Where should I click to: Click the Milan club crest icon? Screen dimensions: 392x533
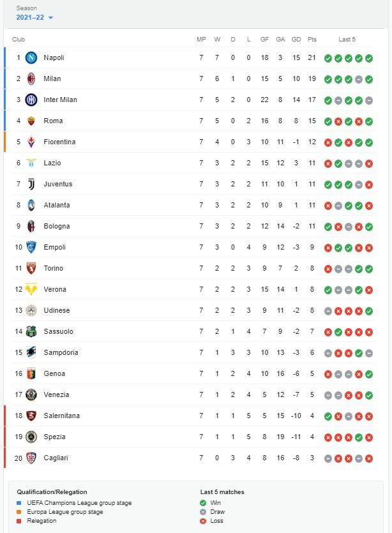point(31,79)
